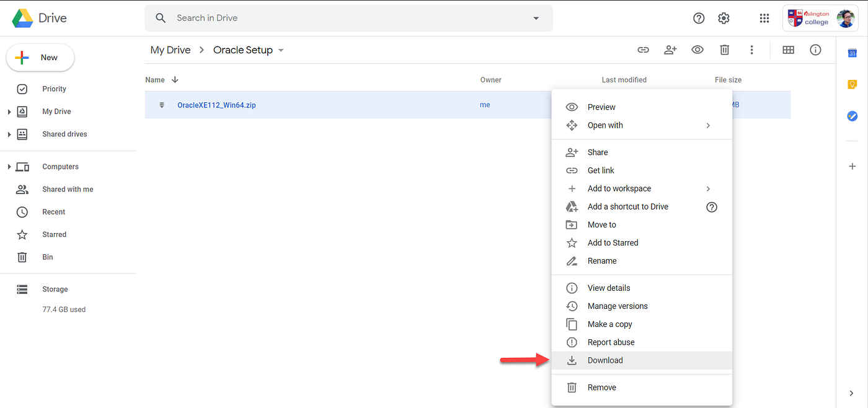Open the search options dropdown arrow

536,18
